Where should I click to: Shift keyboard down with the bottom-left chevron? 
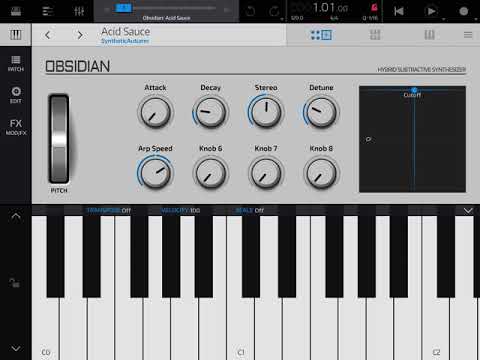coord(16,348)
